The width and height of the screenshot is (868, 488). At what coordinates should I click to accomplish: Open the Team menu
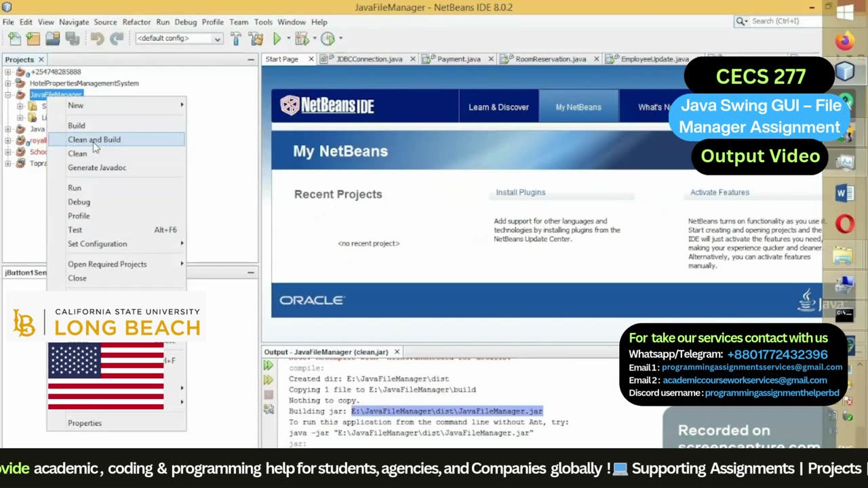tap(239, 22)
